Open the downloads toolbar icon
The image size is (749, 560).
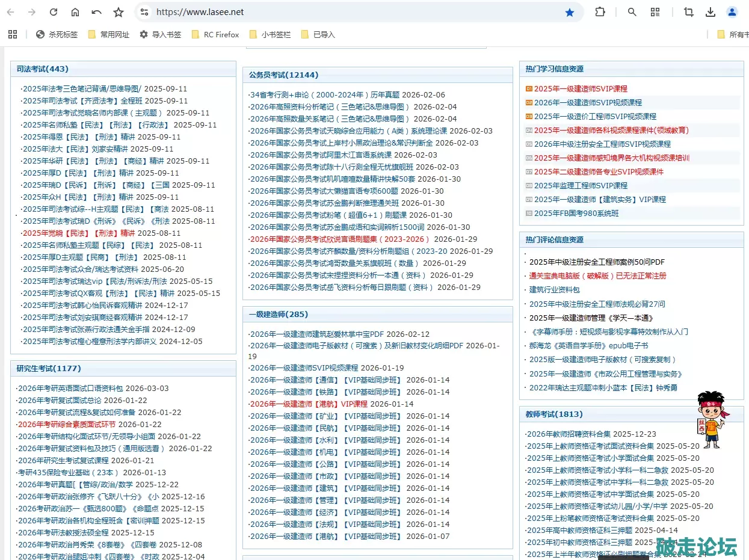click(710, 12)
